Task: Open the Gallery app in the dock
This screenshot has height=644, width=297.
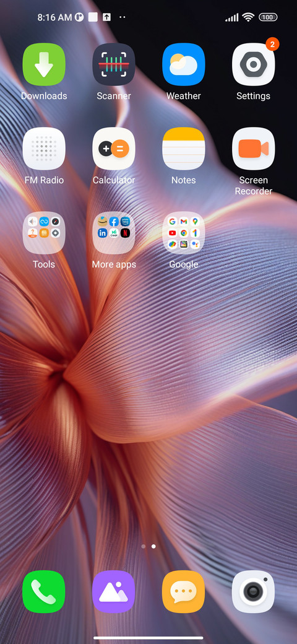Action: [x=114, y=591]
